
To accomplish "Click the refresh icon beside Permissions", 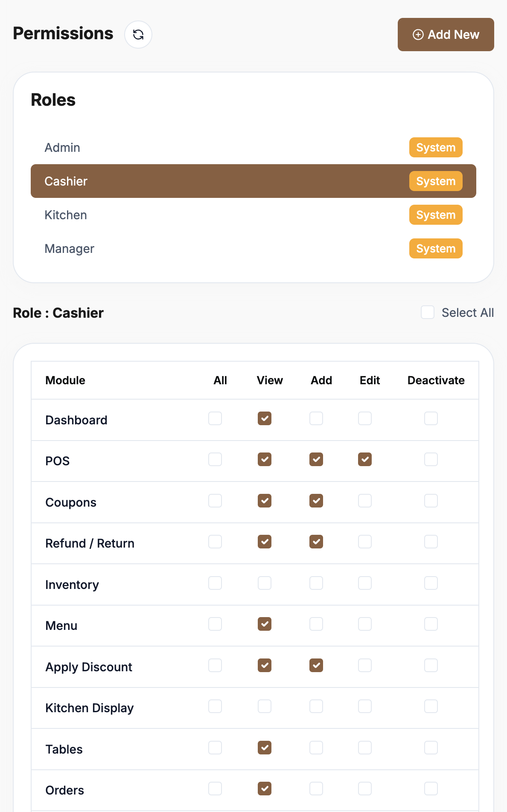I will point(138,35).
